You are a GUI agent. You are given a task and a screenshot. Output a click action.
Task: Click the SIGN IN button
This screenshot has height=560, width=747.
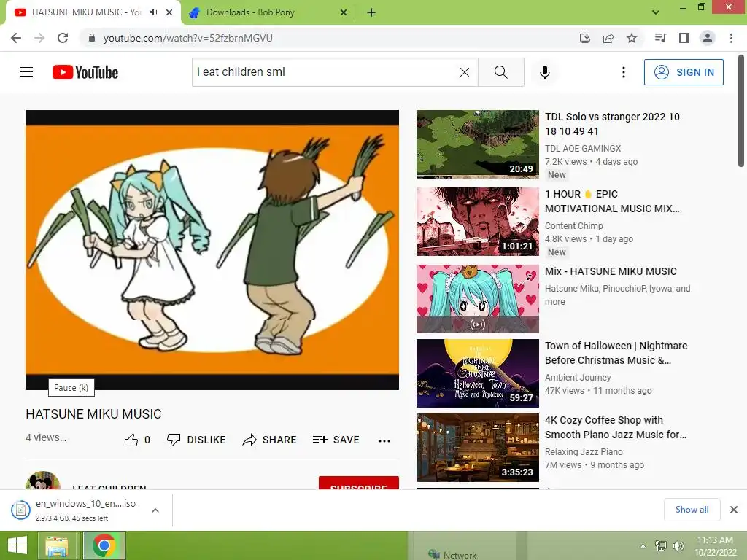pyautogui.click(x=684, y=72)
